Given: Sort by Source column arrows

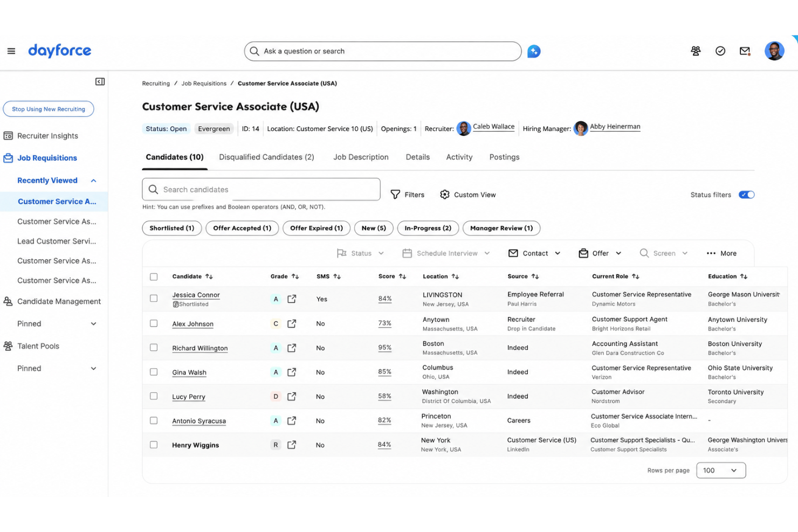Looking at the screenshot, I should (x=535, y=277).
